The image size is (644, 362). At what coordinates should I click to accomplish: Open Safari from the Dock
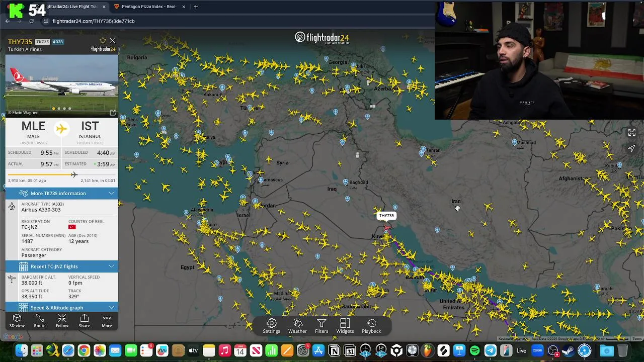tap(68, 350)
